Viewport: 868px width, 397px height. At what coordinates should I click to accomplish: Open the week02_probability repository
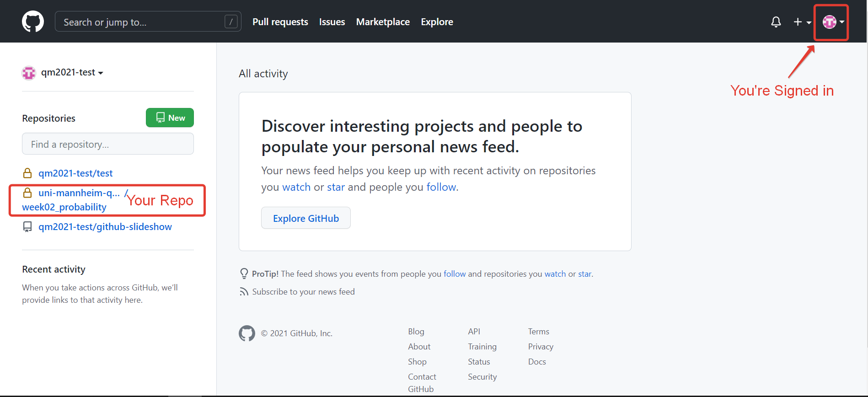64,207
